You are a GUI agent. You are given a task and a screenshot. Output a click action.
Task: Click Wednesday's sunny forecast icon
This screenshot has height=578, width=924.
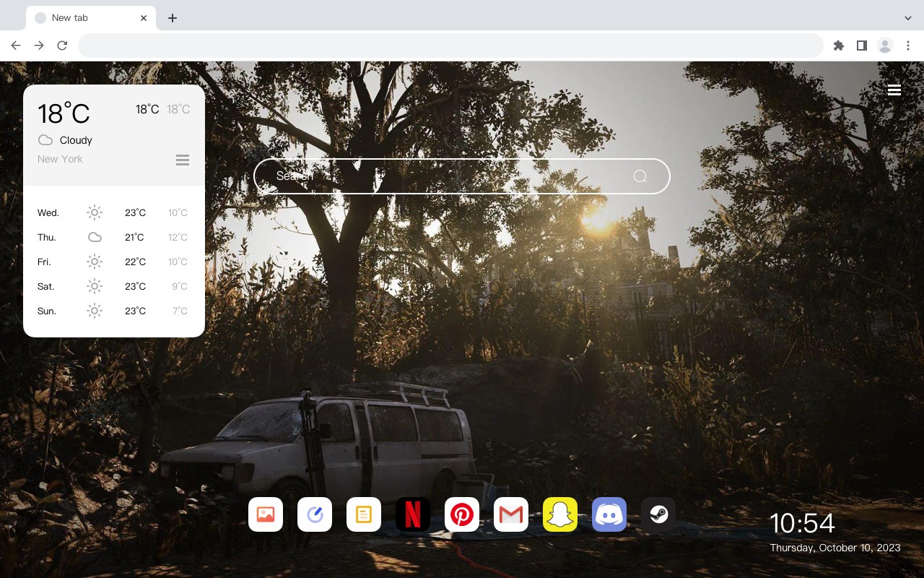(x=95, y=212)
